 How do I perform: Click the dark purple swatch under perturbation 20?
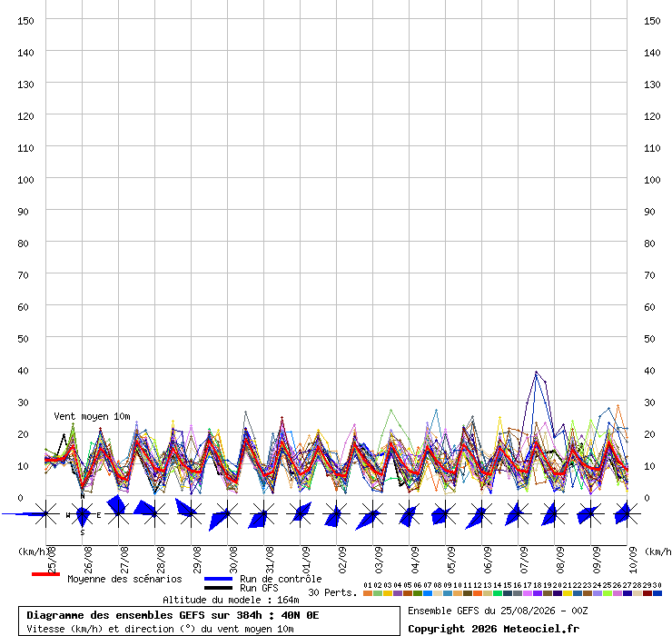coord(558,593)
